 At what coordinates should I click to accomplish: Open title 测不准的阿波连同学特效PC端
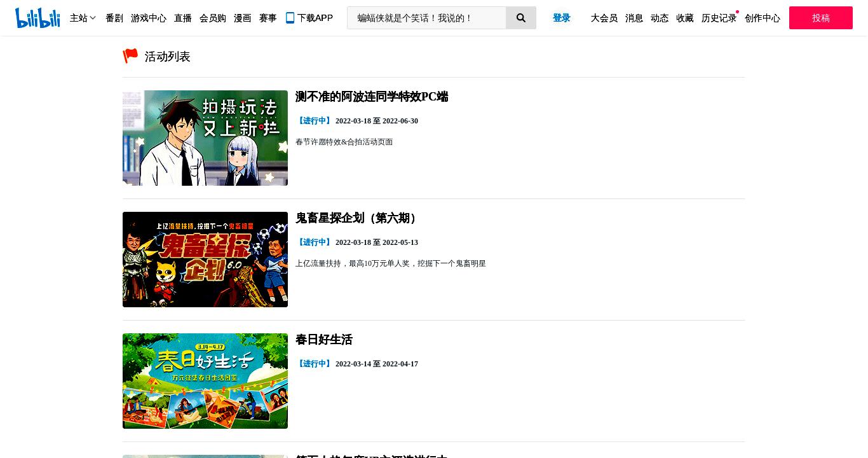tap(372, 97)
